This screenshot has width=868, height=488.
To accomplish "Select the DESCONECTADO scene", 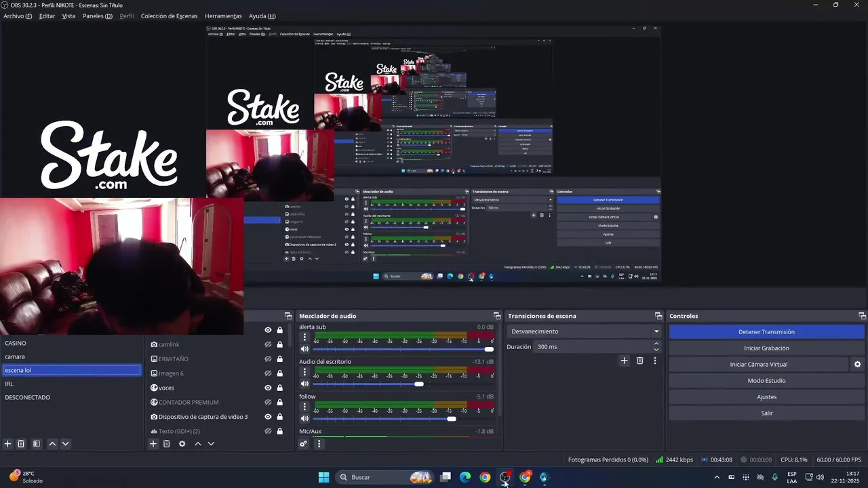I will 71,397.
